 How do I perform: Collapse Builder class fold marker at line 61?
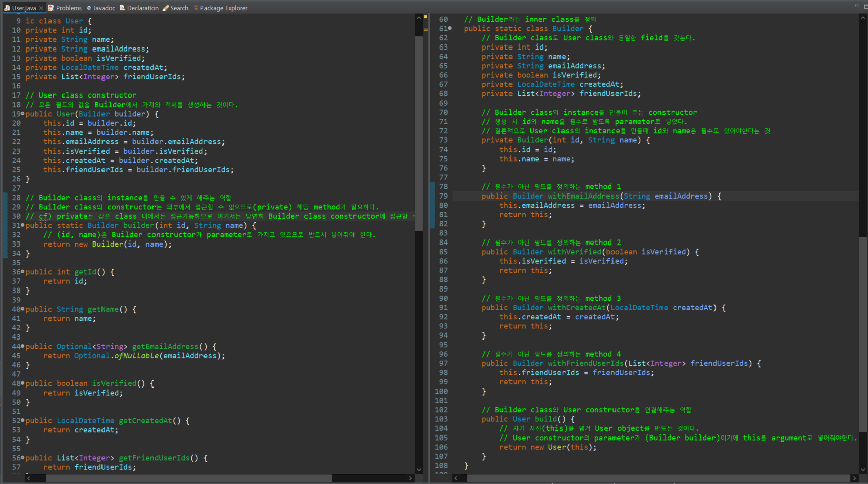click(450, 28)
